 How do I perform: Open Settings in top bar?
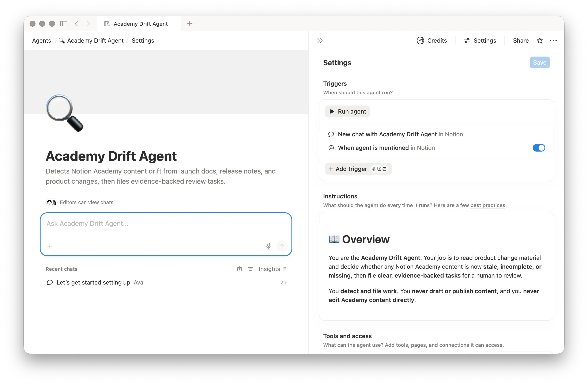(480, 41)
